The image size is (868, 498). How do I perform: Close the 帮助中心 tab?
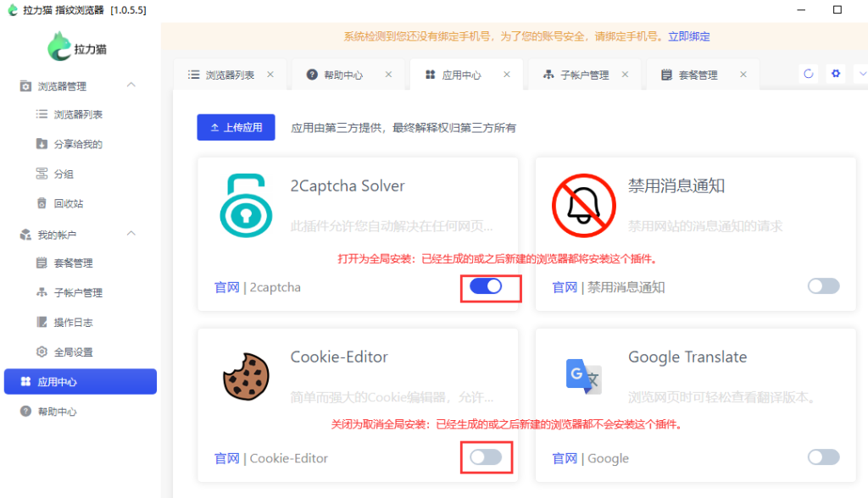coord(388,75)
